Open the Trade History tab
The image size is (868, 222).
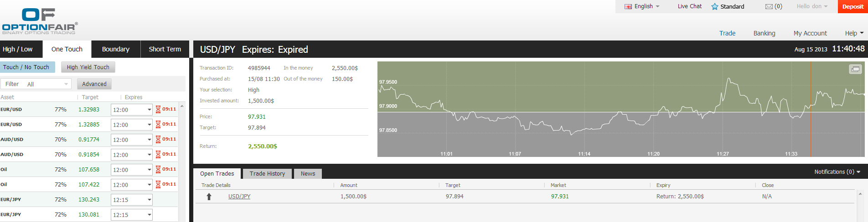pyautogui.click(x=267, y=174)
